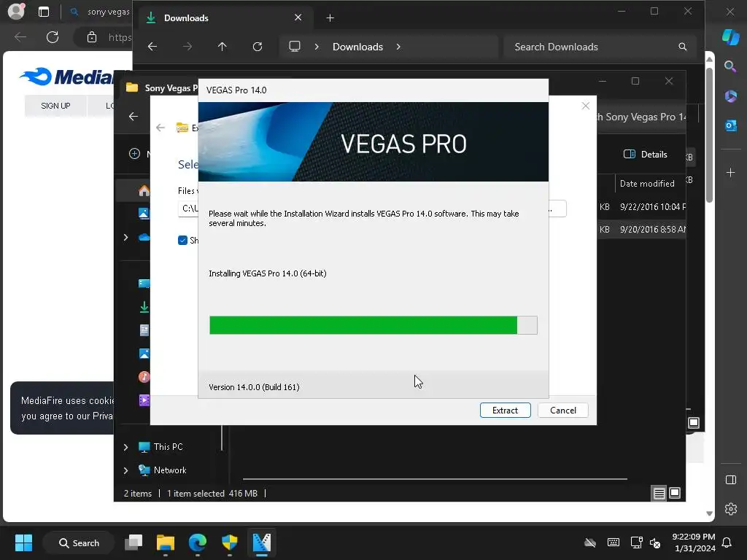The image size is (747, 560).
Task: Click the MediaFire logo
Action: tap(68, 77)
